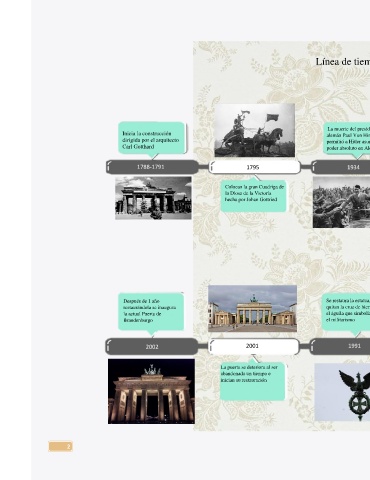
Task: Select the black-and-white Brandenburg Gate photo
Action: click(x=153, y=198)
